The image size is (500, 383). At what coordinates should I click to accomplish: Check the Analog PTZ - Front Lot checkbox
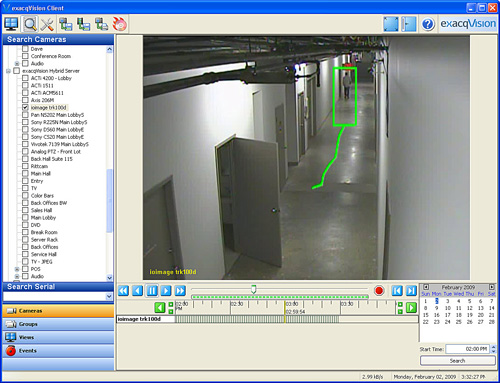[x=25, y=151]
